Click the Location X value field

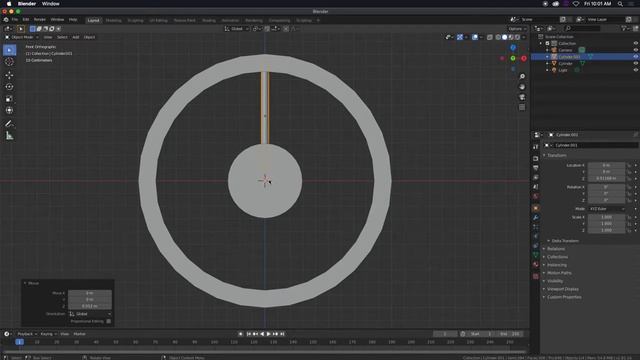[606, 165]
